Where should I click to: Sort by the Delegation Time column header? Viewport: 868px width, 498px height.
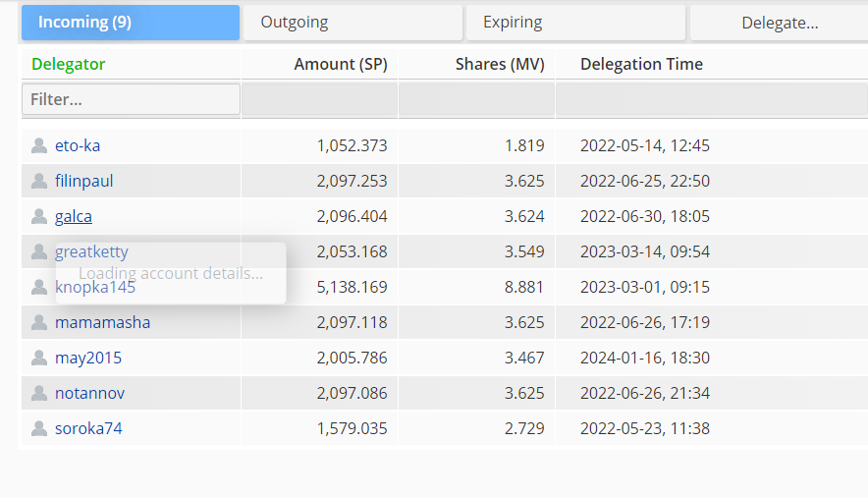[641, 64]
